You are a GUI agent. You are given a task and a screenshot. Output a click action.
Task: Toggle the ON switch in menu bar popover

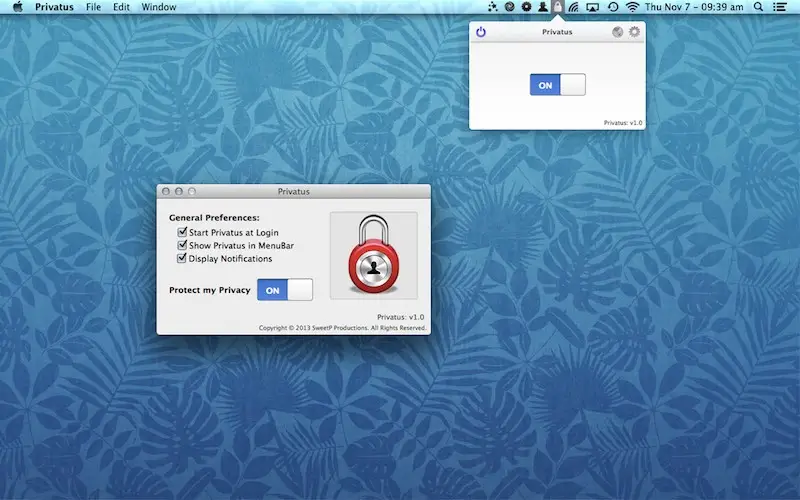click(558, 85)
